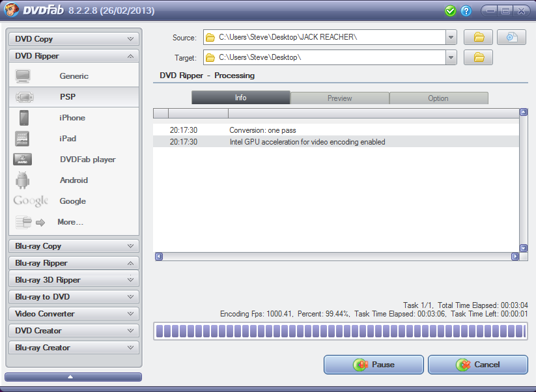Click the 'Task Time Left: 00:00:01' status text
The height and width of the screenshot is (392, 536).
[x=489, y=314]
